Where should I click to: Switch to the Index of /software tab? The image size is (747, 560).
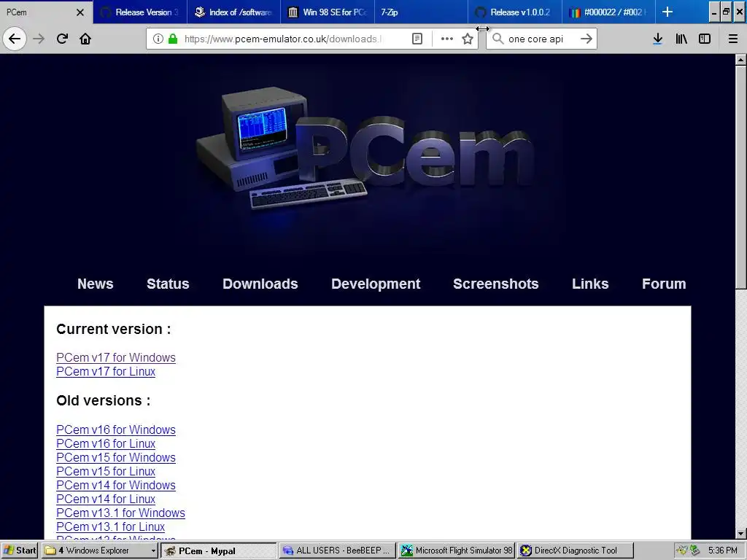click(x=234, y=12)
